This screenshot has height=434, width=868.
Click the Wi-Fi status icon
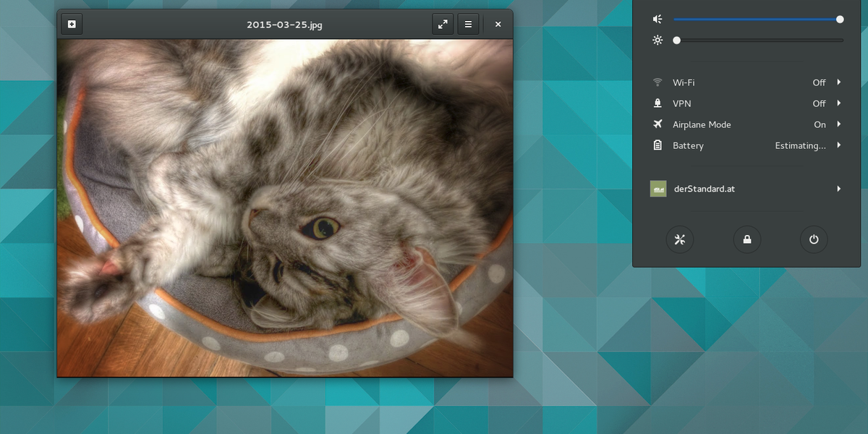point(657,82)
